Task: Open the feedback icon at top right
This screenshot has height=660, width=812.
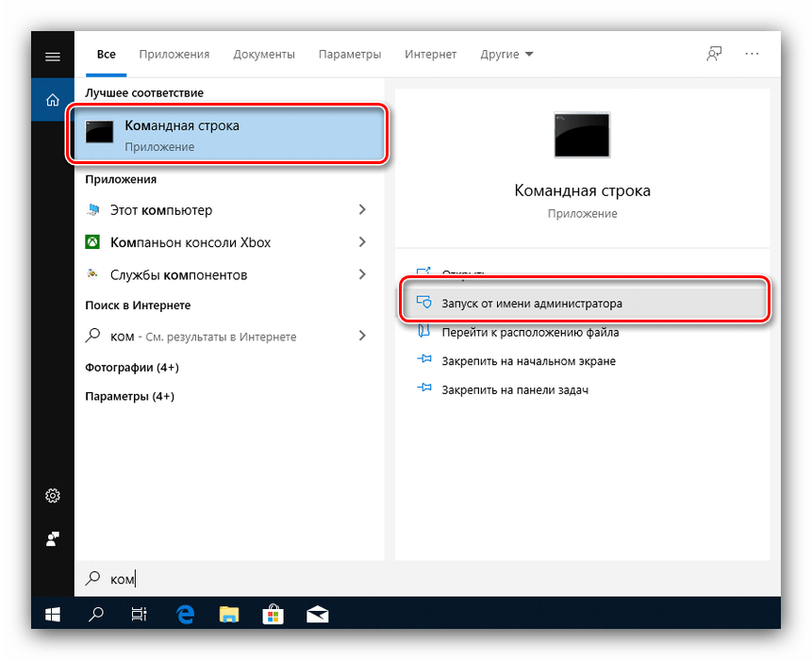Action: point(714,55)
